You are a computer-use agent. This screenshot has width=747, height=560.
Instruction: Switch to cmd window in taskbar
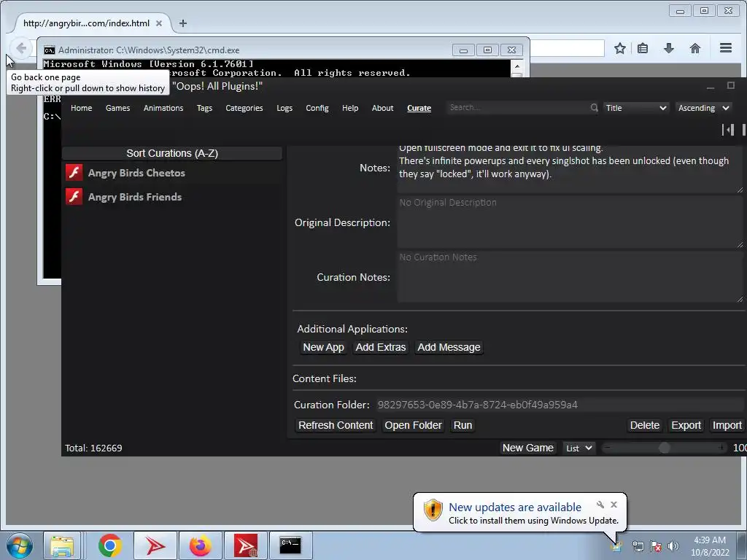290,545
